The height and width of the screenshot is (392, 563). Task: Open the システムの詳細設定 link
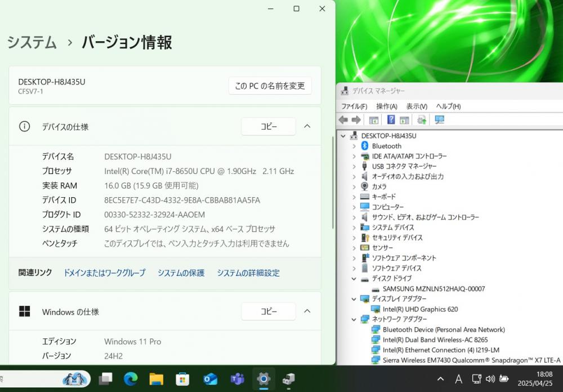coord(248,273)
